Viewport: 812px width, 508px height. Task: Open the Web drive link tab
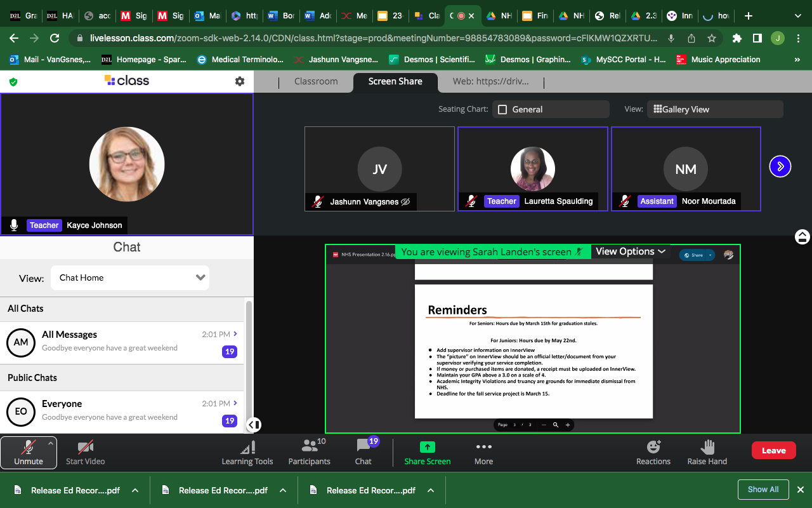[x=490, y=81]
